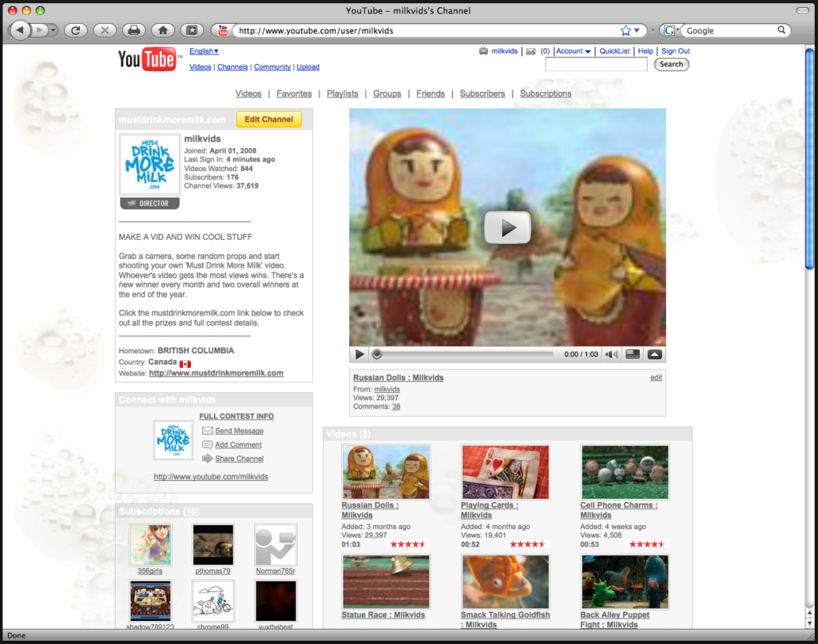Viewport: 818px width, 644px height.
Task: Reload the page with refresh icon
Action: [x=76, y=30]
